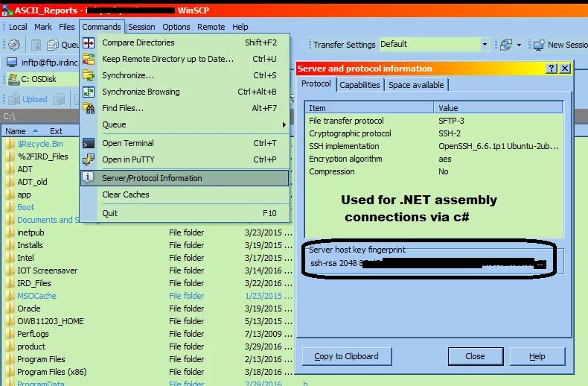Click the Cryptographic protocol row

tap(434, 133)
